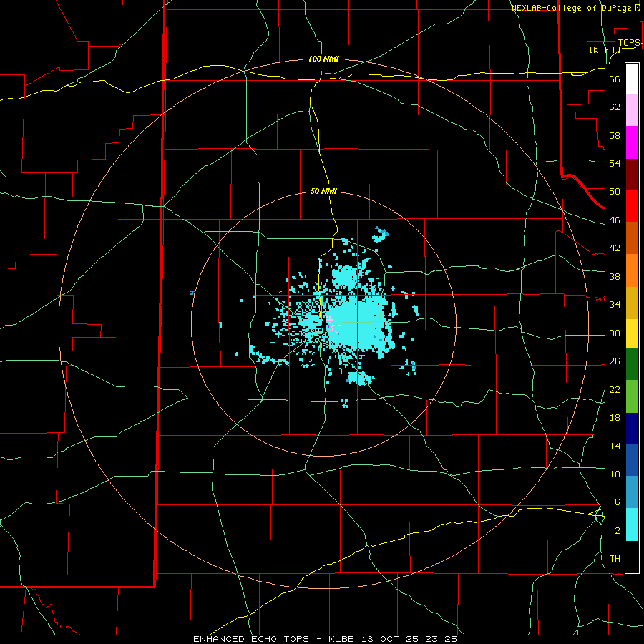Click the 58 legend value
Viewport: 644px width, 644px height.
(615, 135)
